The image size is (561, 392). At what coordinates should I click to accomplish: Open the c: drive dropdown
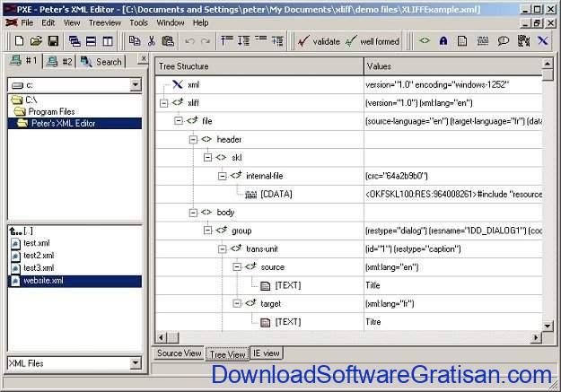136,84
